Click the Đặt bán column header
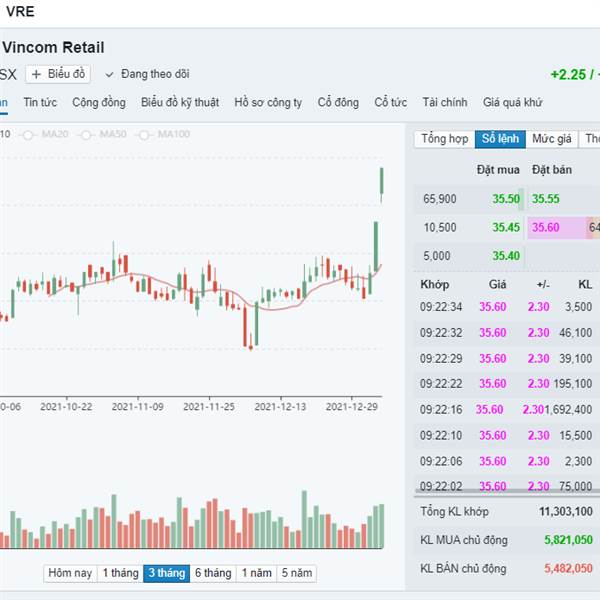This screenshot has height=600, width=600. (x=552, y=170)
